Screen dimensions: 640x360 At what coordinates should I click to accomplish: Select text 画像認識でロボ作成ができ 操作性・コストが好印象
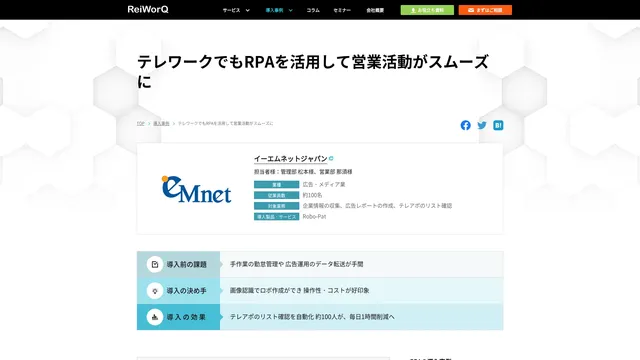300,290
